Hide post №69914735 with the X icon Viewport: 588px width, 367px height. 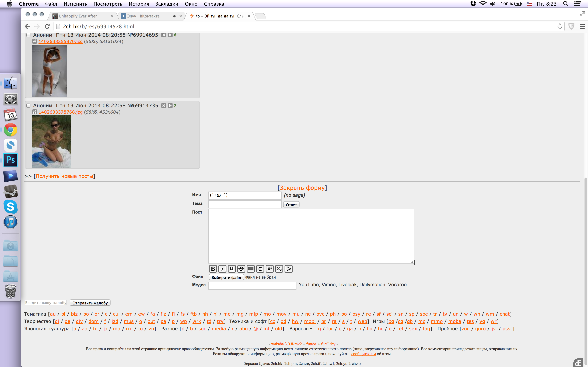coord(164,106)
